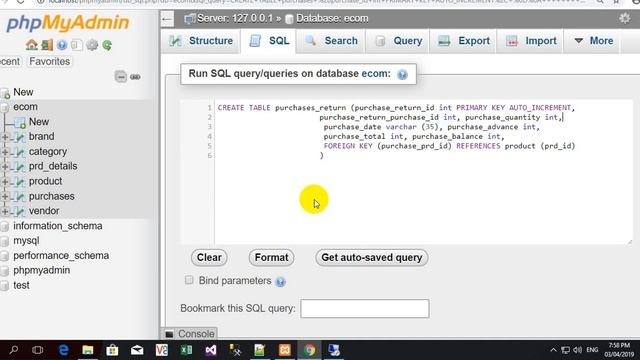
Task: Open the Search tab
Action: pyautogui.click(x=331, y=41)
